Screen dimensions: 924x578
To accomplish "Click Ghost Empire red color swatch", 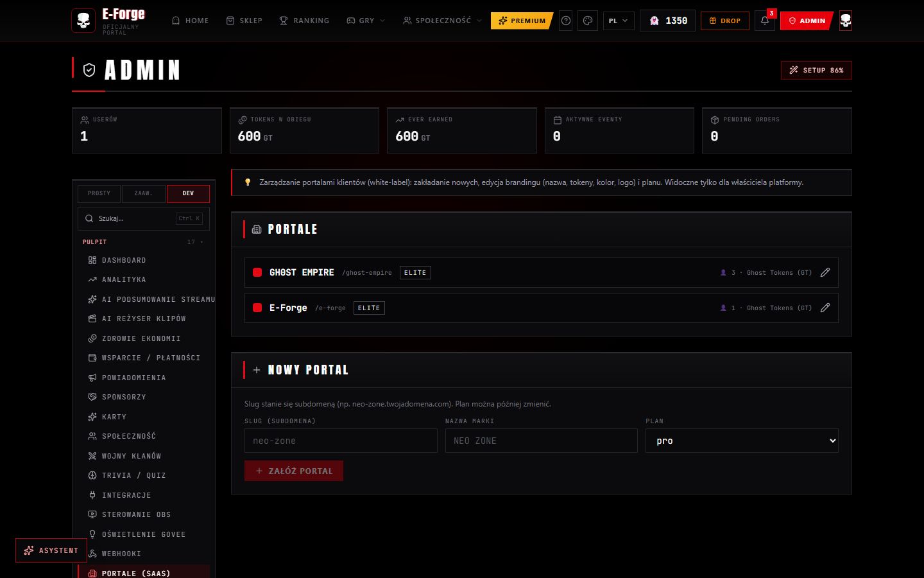I will [257, 272].
